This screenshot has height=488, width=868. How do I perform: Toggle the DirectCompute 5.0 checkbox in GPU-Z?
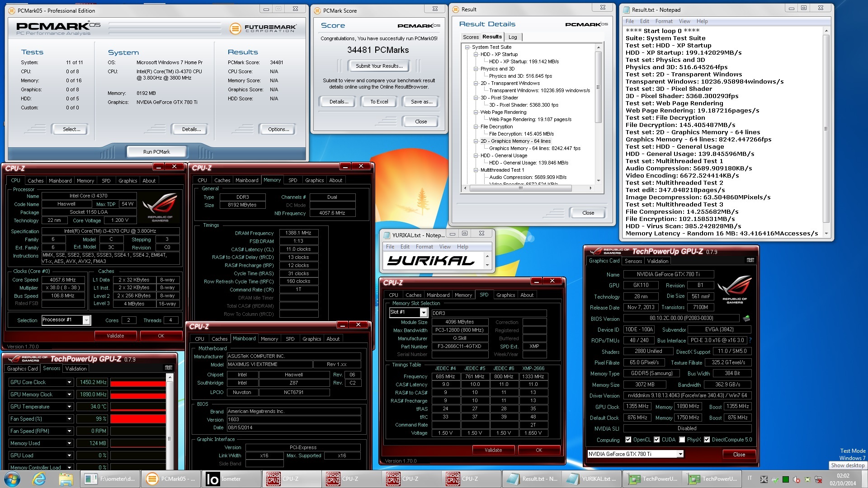(707, 440)
